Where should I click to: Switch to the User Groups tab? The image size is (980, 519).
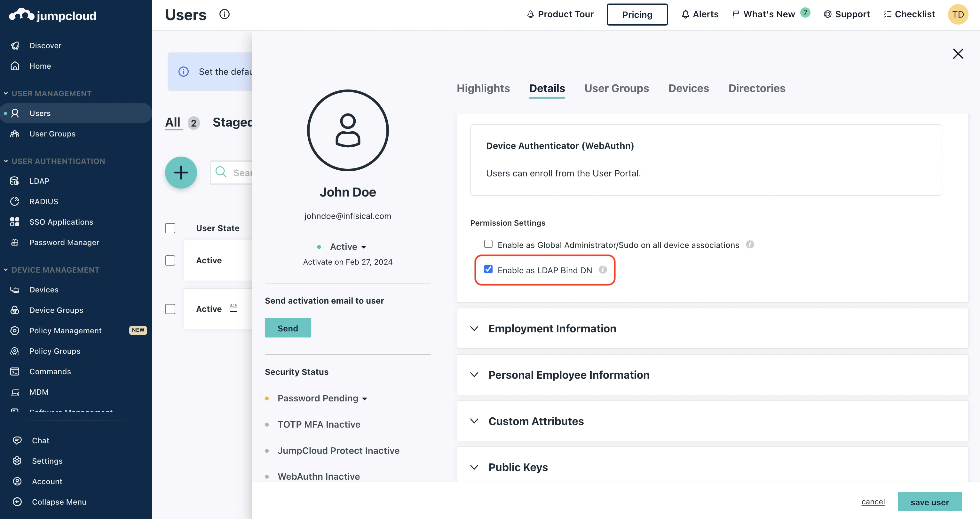pos(617,88)
